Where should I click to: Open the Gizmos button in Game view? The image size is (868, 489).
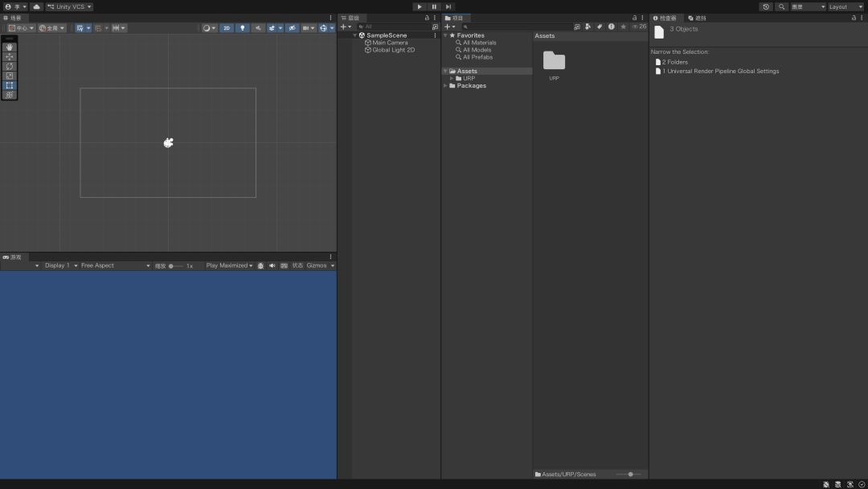(317, 266)
